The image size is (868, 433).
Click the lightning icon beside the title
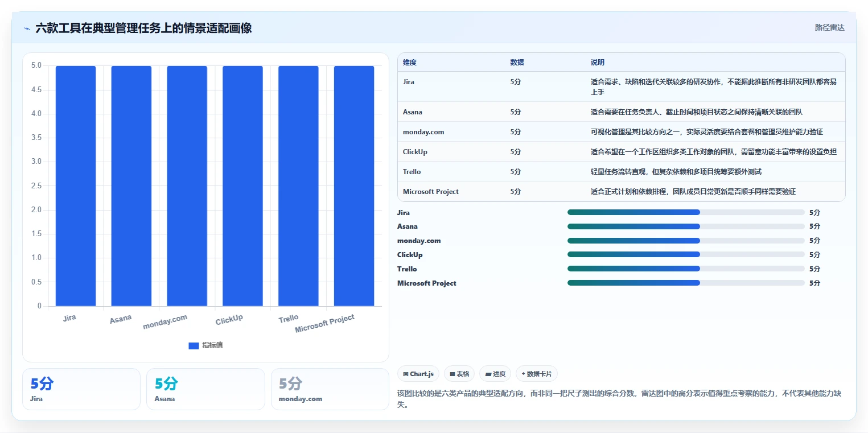pyautogui.click(x=27, y=28)
